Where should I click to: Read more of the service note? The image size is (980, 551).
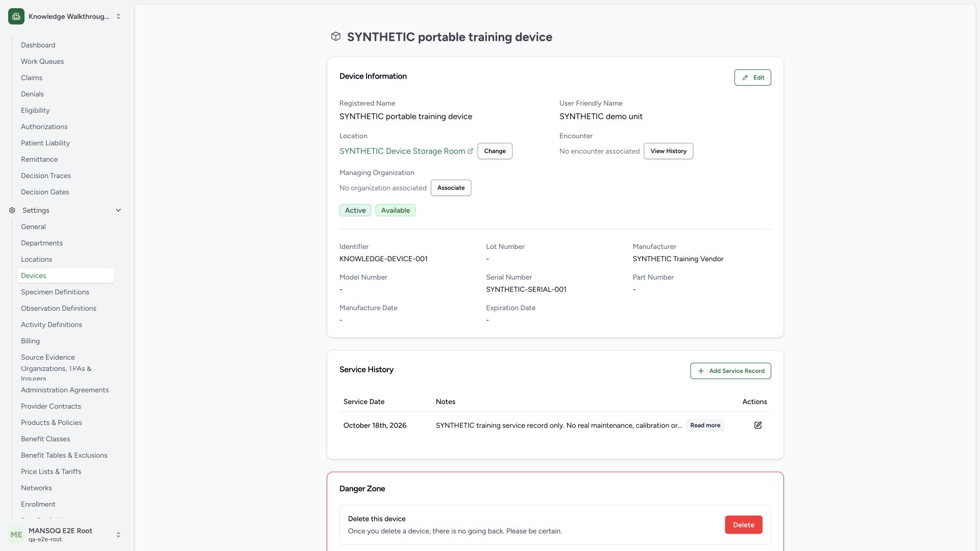click(705, 425)
